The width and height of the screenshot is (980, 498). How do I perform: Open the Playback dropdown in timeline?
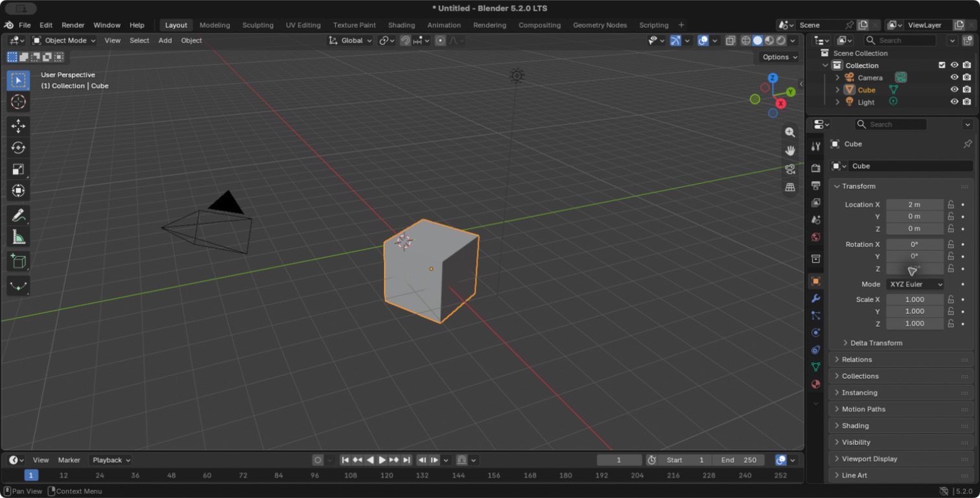click(111, 460)
